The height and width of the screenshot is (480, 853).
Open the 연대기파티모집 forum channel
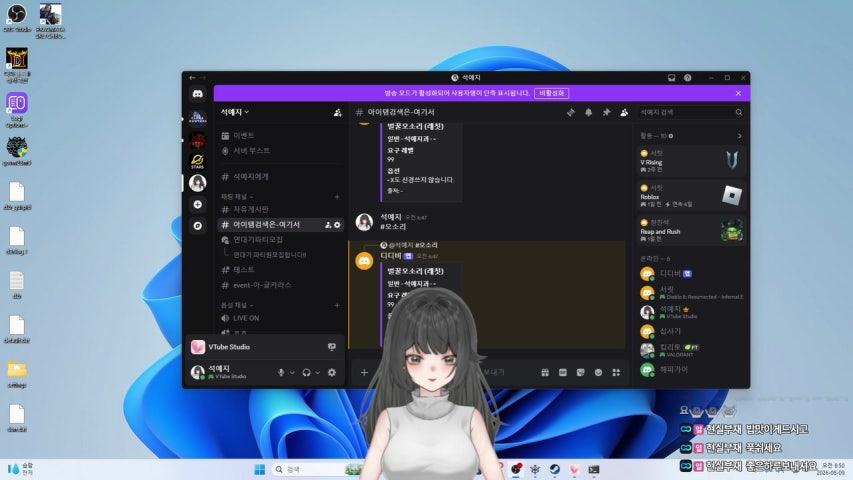click(280, 240)
